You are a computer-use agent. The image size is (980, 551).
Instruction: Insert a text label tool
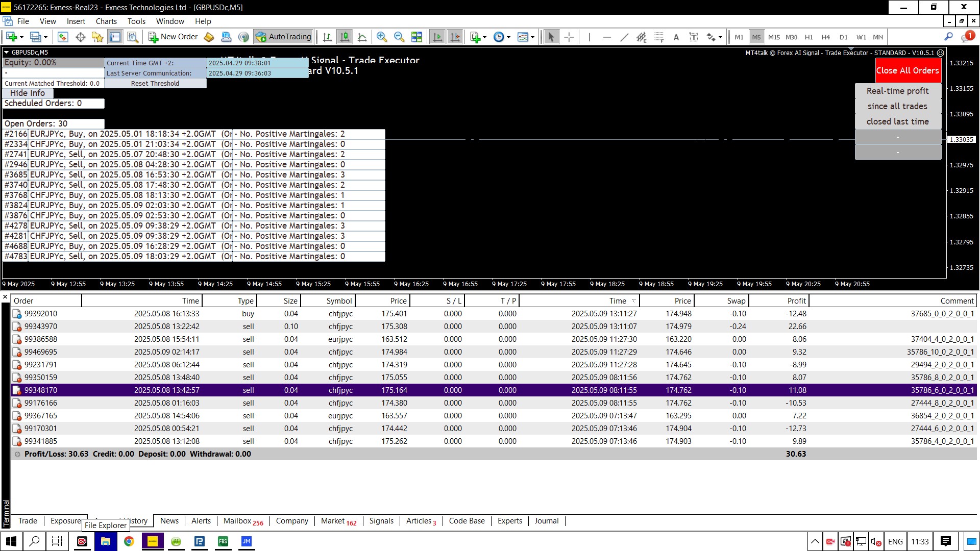693,37
